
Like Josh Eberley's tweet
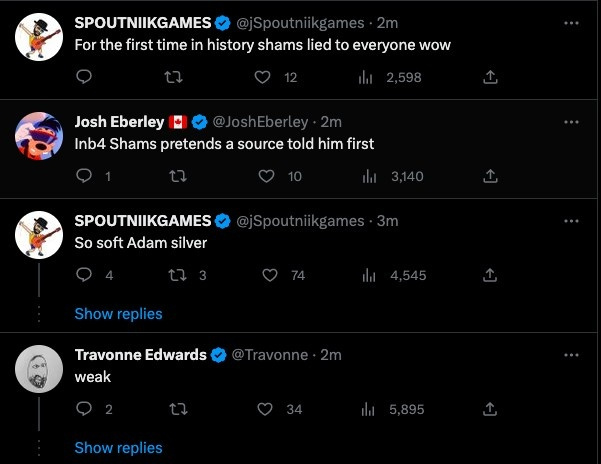coord(267,176)
